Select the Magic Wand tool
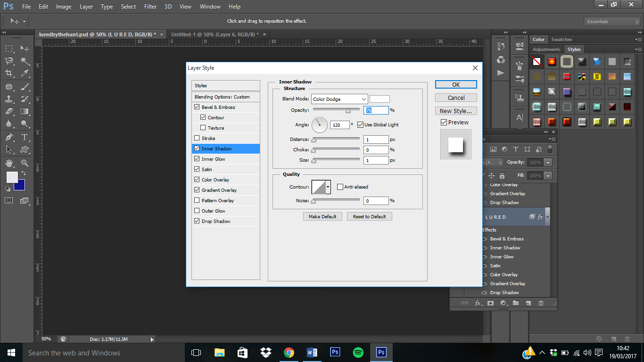 point(25,61)
